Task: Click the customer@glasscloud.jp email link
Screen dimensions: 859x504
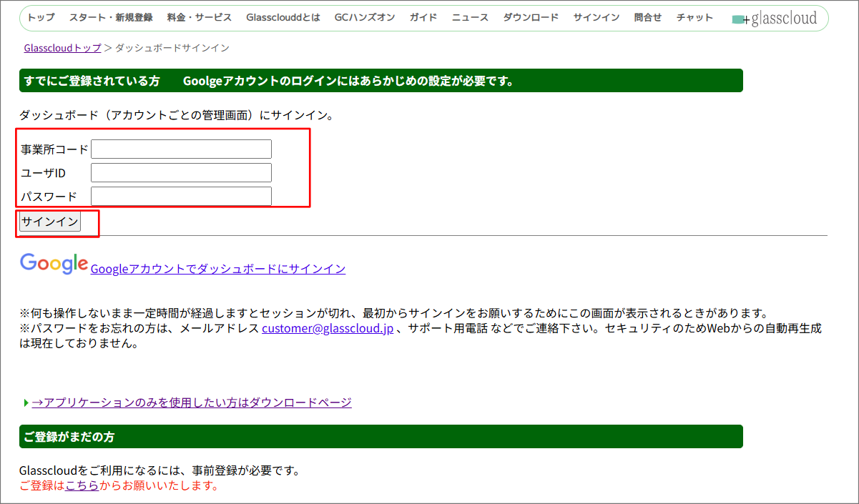Action: (327, 327)
